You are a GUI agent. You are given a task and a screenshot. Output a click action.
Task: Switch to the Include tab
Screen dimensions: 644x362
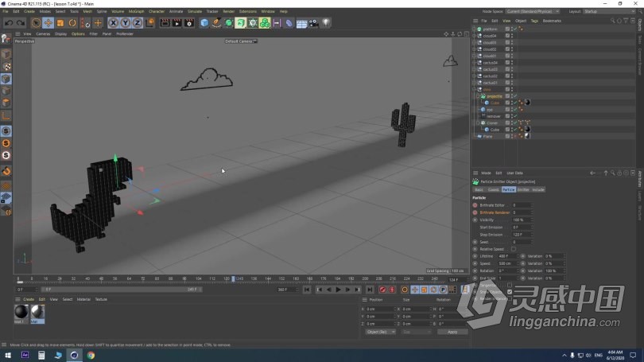[x=538, y=190]
